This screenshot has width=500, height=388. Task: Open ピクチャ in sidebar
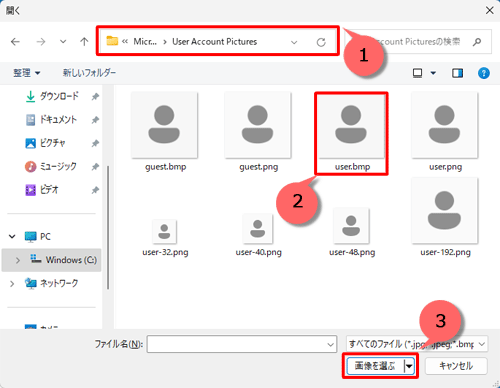pos(45,143)
